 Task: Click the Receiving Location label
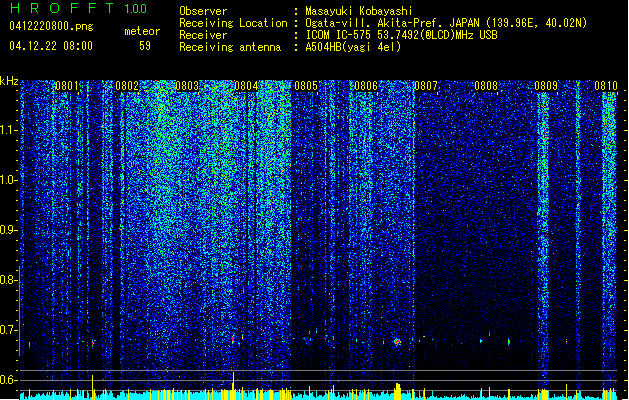233,23
